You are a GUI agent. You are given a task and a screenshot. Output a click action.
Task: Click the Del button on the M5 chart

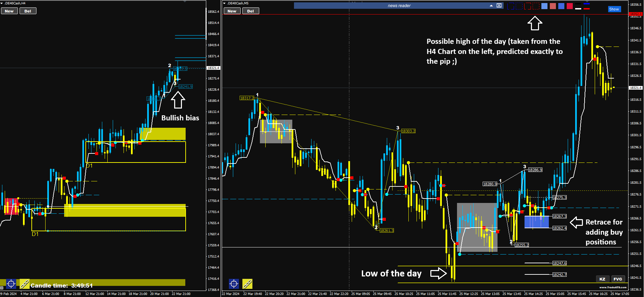[x=250, y=11]
